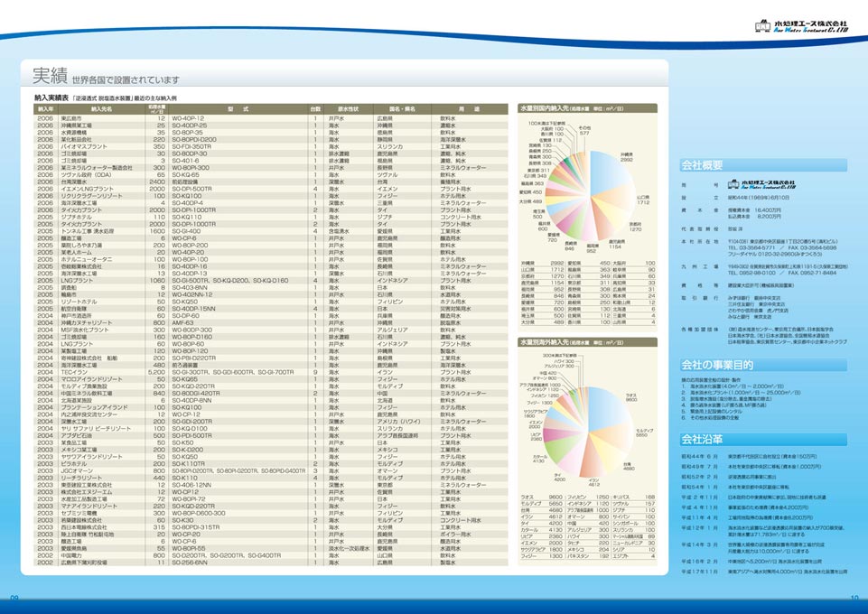The height and width of the screenshot is (614, 868).
Task: Click the model number SO-256-6NN
Action: coord(190,563)
